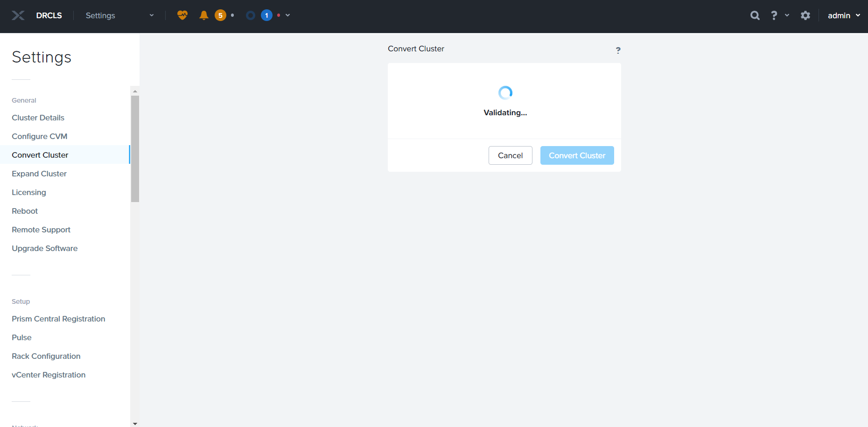868x427 pixels.
Task: Click the alerts bell icon
Action: 203,15
